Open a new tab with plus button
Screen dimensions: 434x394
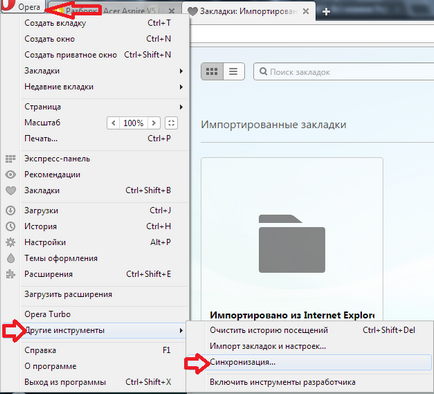(x=326, y=11)
